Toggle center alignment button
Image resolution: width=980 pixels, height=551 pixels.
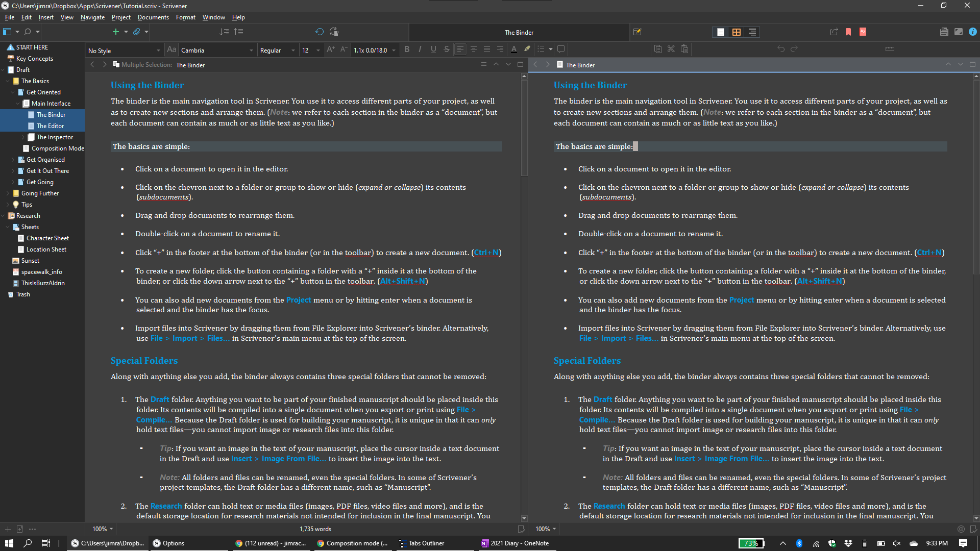tap(474, 49)
